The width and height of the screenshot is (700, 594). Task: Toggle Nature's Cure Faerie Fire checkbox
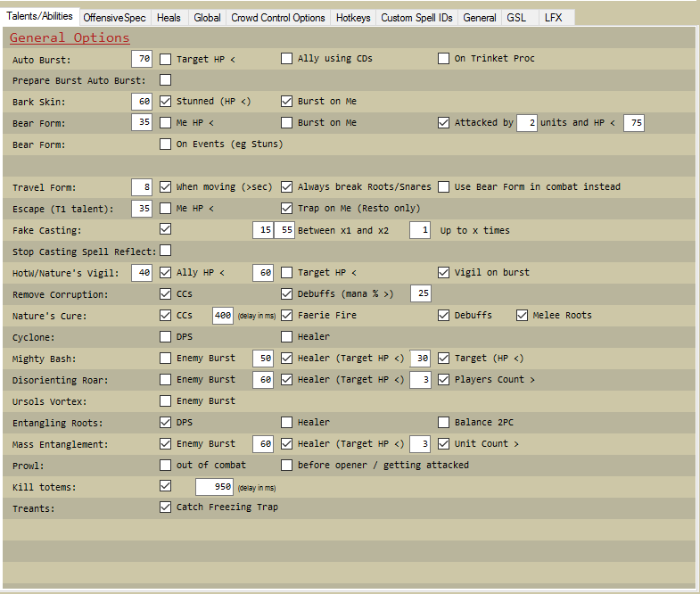(286, 316)
